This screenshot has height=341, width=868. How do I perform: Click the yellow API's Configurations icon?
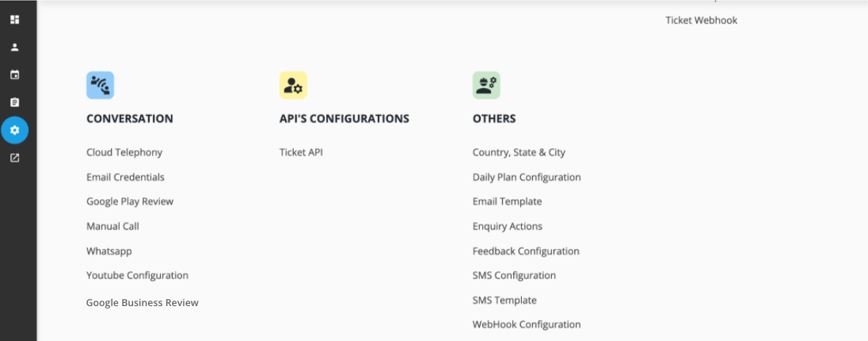[x=293, y=86]
